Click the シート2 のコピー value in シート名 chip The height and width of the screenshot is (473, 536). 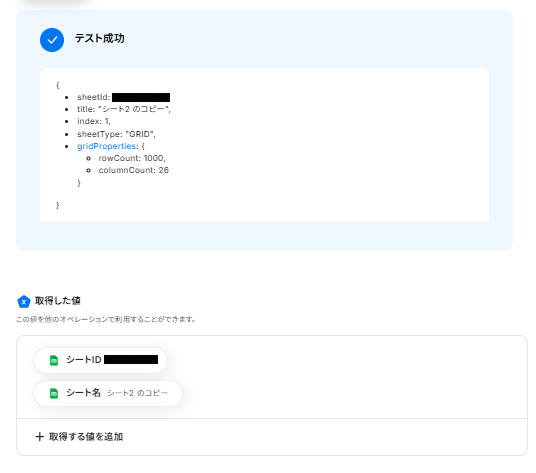pos(138,393)
